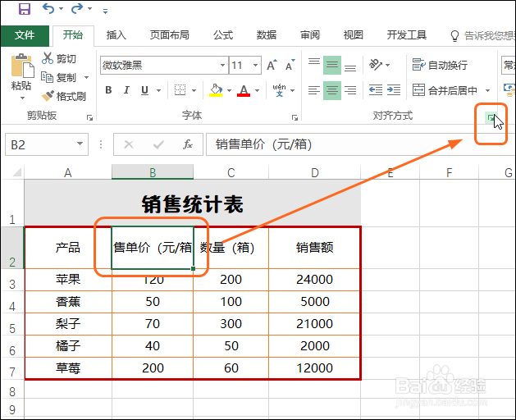
Task: Toggle align left icon
Action: 314,90
